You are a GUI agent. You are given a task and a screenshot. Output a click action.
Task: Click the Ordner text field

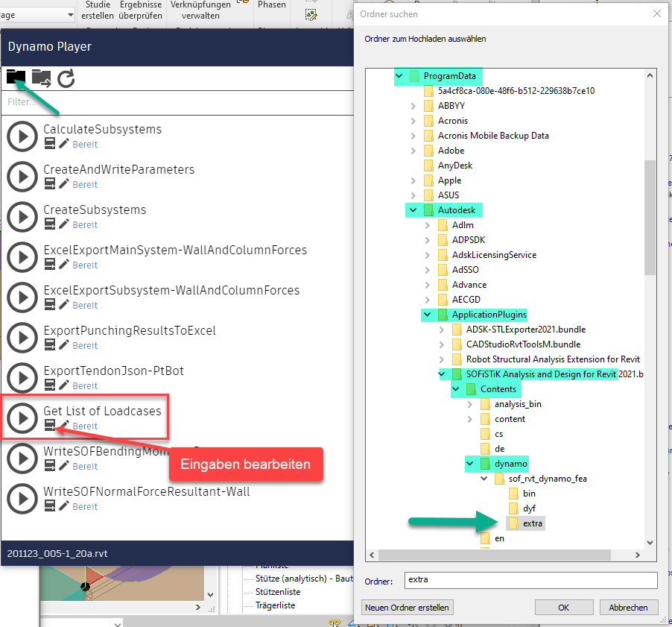click(x=530, y=580)
